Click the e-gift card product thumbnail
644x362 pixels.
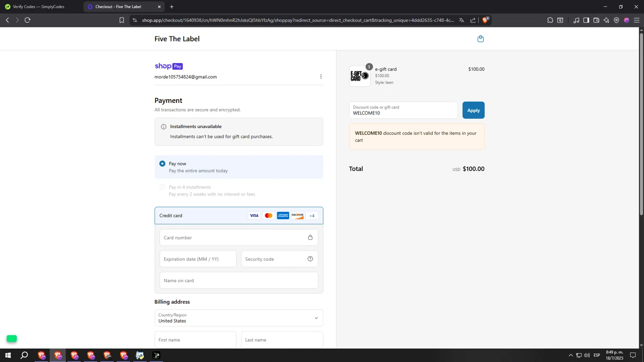pos(360,76)
